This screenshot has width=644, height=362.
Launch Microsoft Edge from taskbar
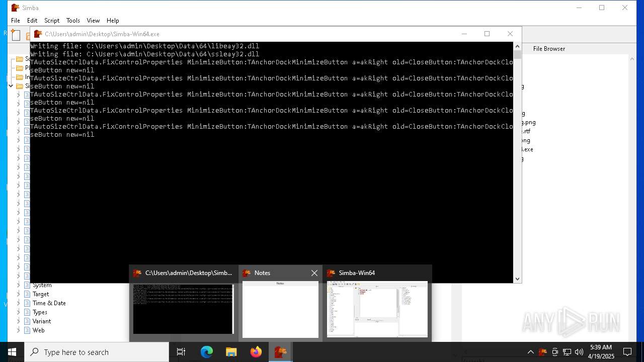pyautogui.click(x=207, y=352)
